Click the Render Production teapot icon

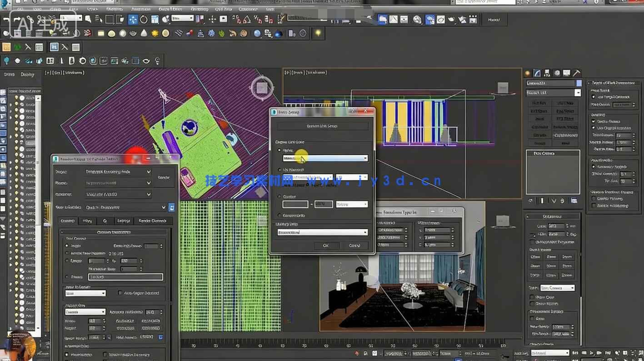[451, 19]
